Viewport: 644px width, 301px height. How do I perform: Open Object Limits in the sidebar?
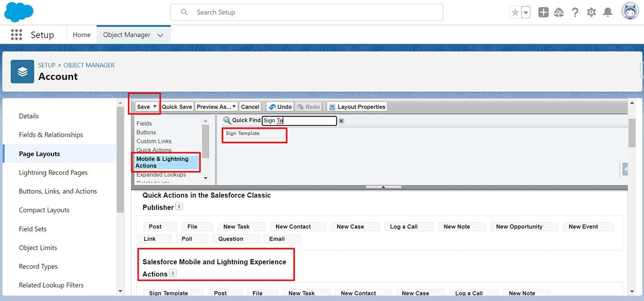(38, 248)
